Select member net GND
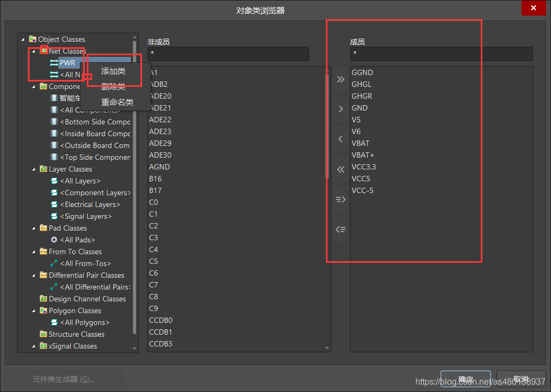The image size is (551, 392). [360, 108]
